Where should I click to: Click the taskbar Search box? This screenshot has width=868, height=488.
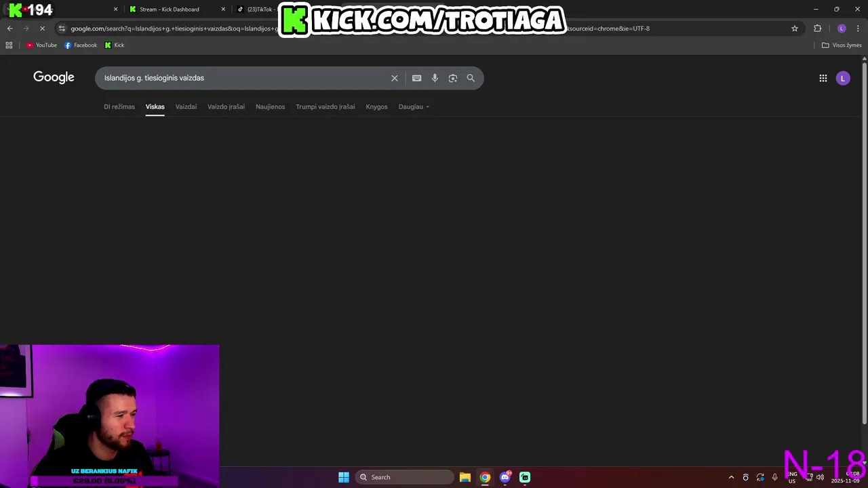tap(405, 477)
